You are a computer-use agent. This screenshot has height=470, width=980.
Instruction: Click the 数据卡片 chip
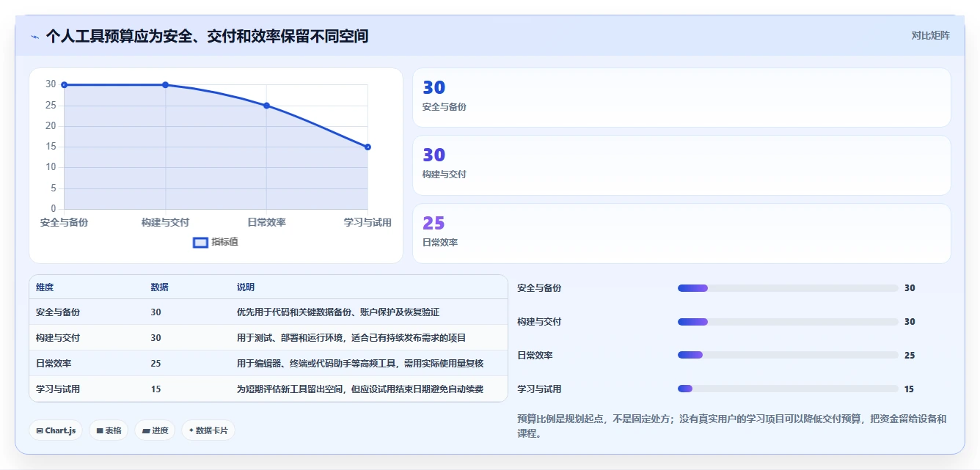click(x=208, y=430)
